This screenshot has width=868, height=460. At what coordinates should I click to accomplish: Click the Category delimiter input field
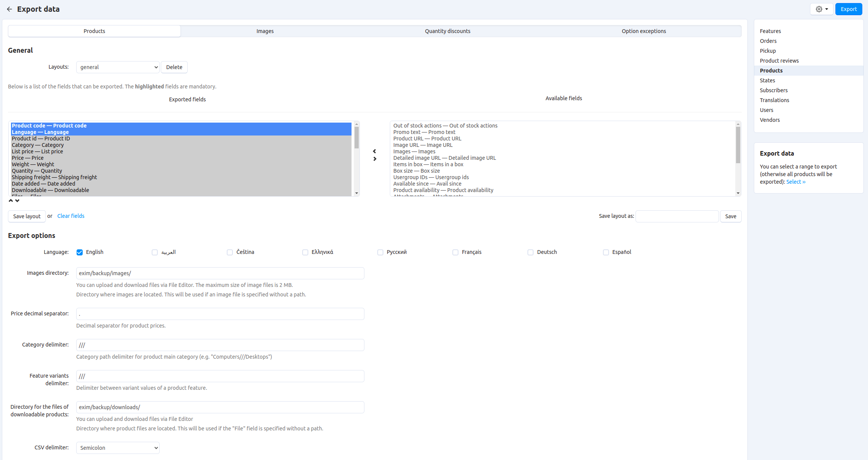tap(220, 345)
